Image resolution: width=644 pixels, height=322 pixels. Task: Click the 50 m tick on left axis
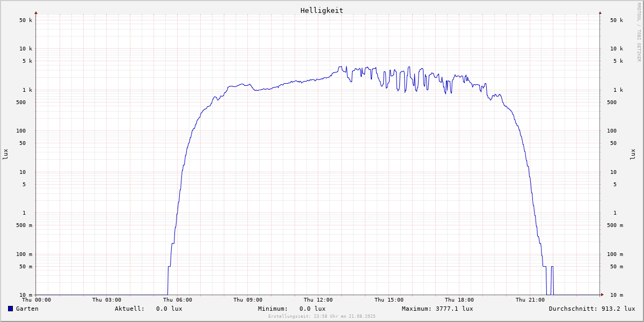point(26,267)
